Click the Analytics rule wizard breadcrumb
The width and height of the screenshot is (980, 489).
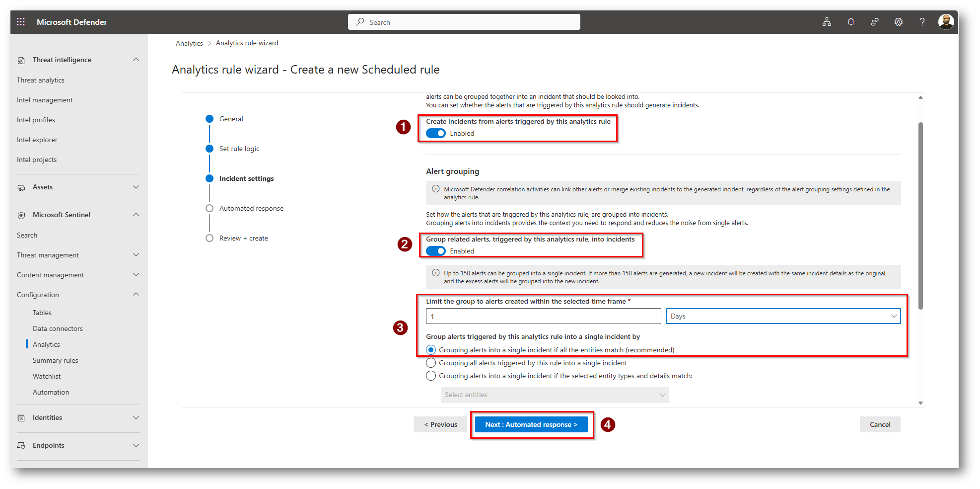coord(247,43)
